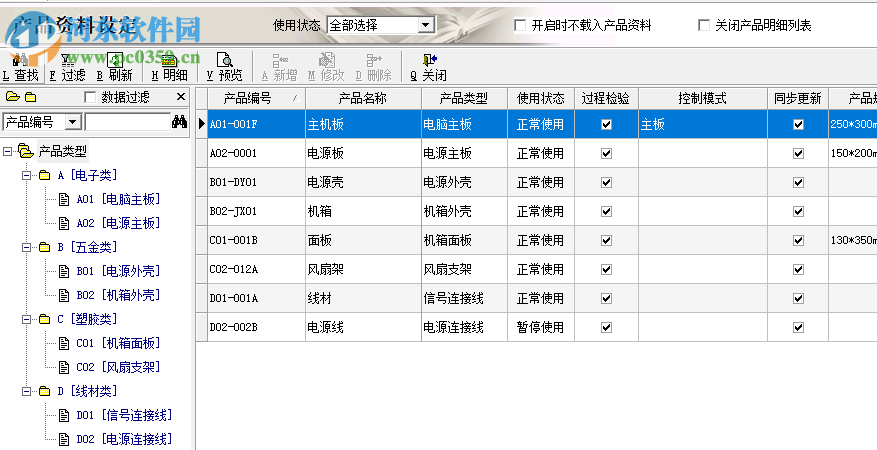Enable 开启时不载入产品资料 checkbox
The height and width of the screenshot is (450, 877).
520,25
